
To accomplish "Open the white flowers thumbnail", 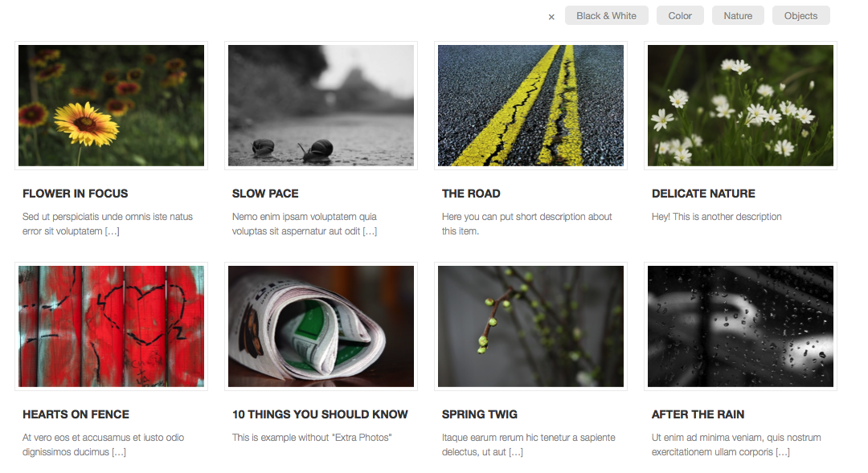I will point(741,106).
